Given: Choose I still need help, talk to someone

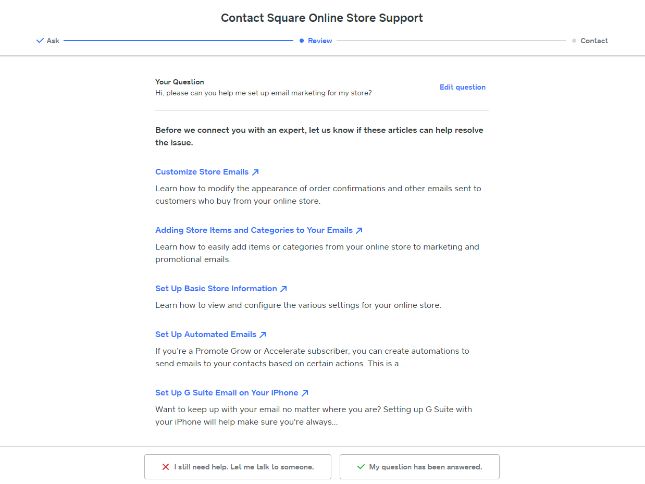Looking at the screenshot, I should [238, 467].
